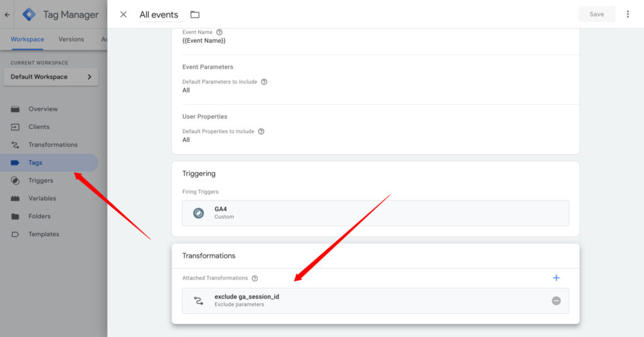Viewport: 644px width, 337px height.
Task: Open the three-dot more options menu
Action: point(627,14)
